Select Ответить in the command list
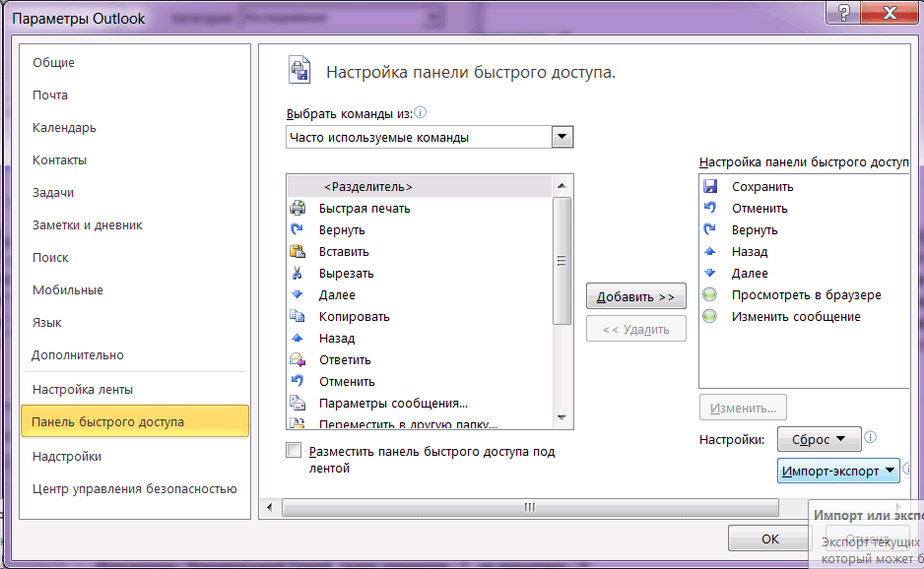This screenshot has height=569, width=924. [x=420, y=360]
